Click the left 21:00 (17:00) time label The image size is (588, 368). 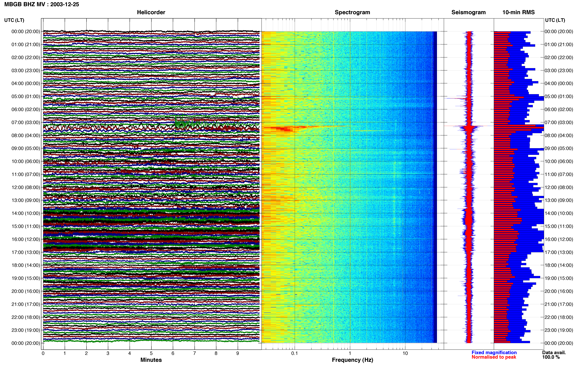pos(26,304)
